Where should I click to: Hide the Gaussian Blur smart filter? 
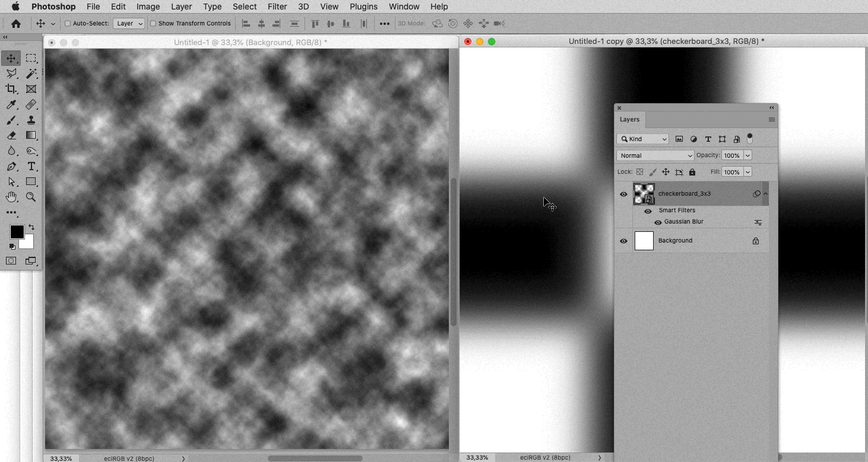[658, 222]
